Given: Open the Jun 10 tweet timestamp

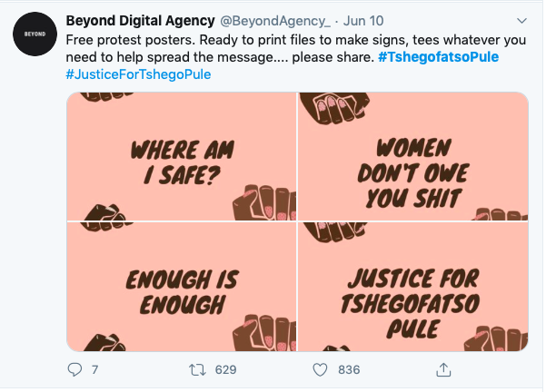Looking at the screenshot, I should click(363, 21).
